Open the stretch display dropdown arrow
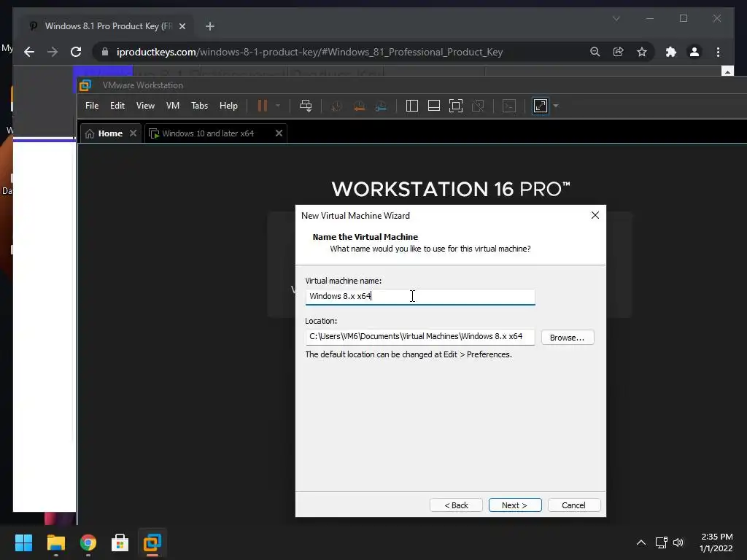This screenshot has width=747, height=560. click(x=555, y=106)
